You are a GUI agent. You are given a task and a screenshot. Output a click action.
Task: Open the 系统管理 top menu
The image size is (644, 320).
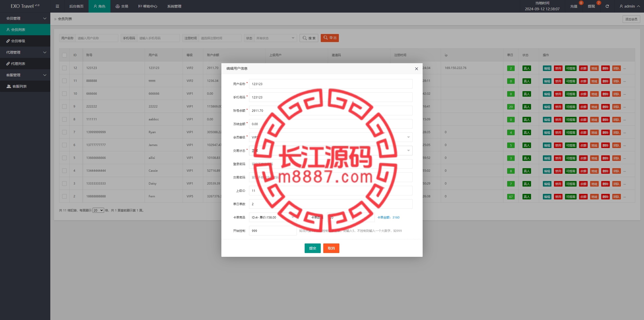click(174, 6)
